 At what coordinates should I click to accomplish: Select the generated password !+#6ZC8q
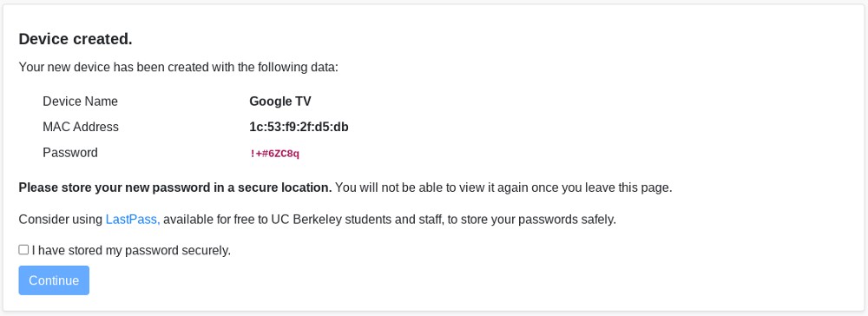point(274,154)
